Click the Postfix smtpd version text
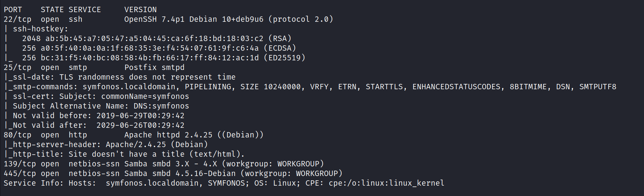This screenshot has height=196, width=644. 154,67
